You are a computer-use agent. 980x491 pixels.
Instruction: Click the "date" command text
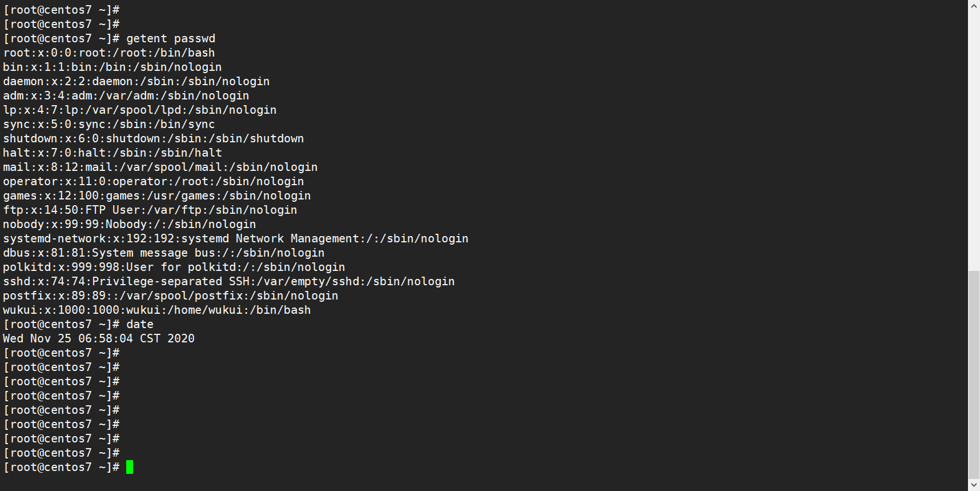pyautogui.click(x=139, y=325)
